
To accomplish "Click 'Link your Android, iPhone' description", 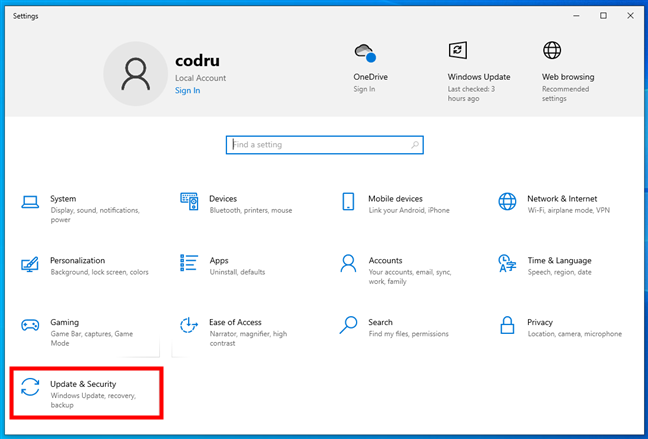I will tap(409, 210).
